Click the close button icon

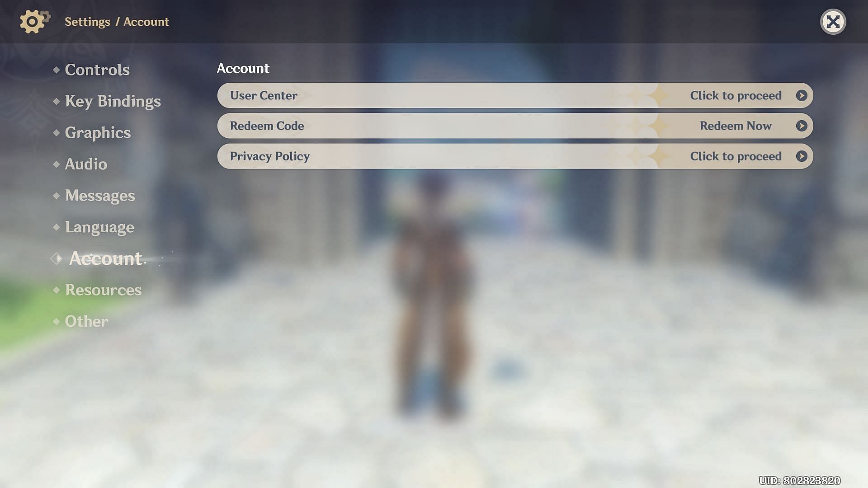(x=834, y=21)
